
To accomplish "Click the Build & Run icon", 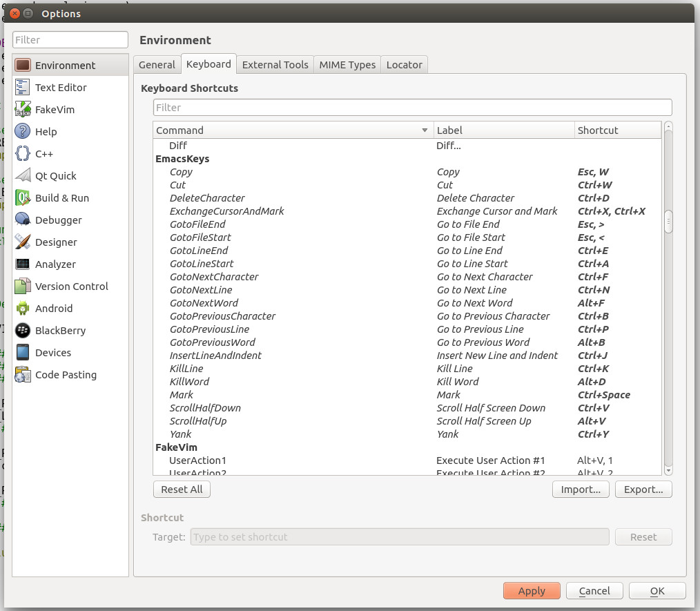I will click(23, 197).
